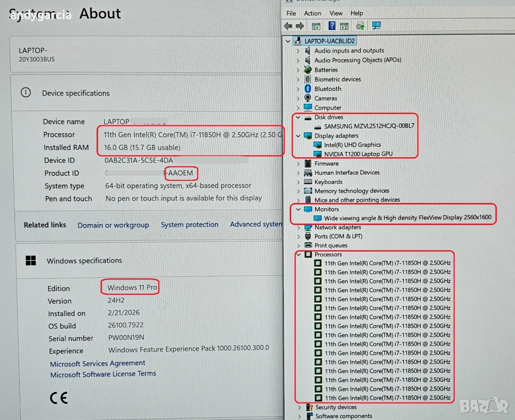Open the System protection link
The width and height of the screenshot is (515, 420).
point(190,225)
